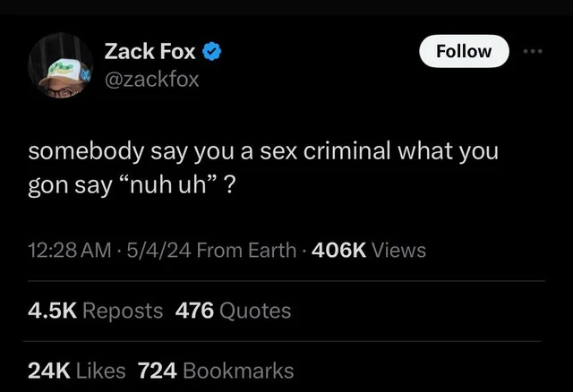Click the Zack Fox display name
The width and height of the screenshot is (573, 392).
(x=150, y=52)
